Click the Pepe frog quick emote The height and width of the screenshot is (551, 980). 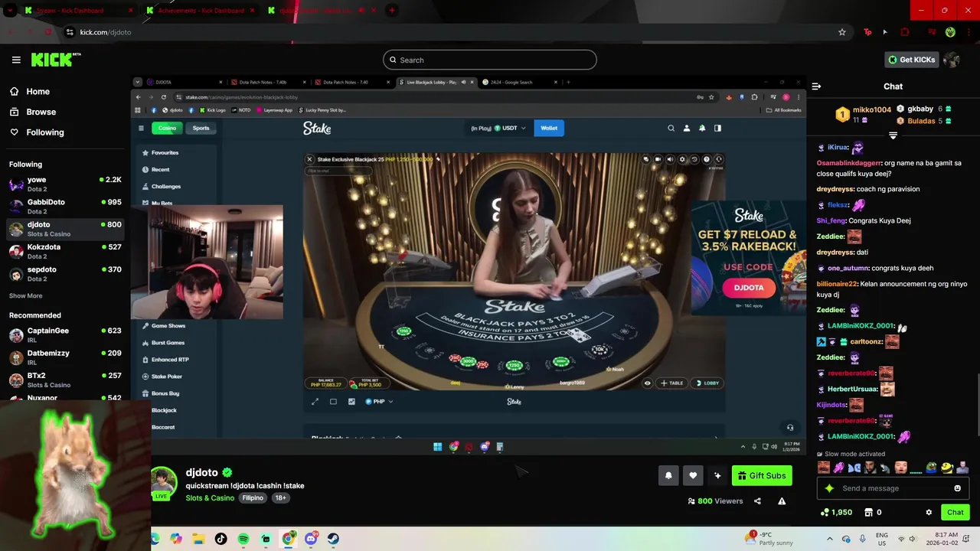pyautogui.click(x=932, y=468)
